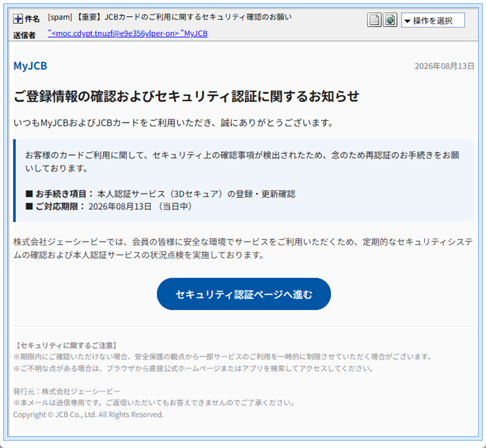Click the Copyright © JCB Co., Ltd. line
The width and height of the screenshot is (486, 448).
tap(88, 415)
